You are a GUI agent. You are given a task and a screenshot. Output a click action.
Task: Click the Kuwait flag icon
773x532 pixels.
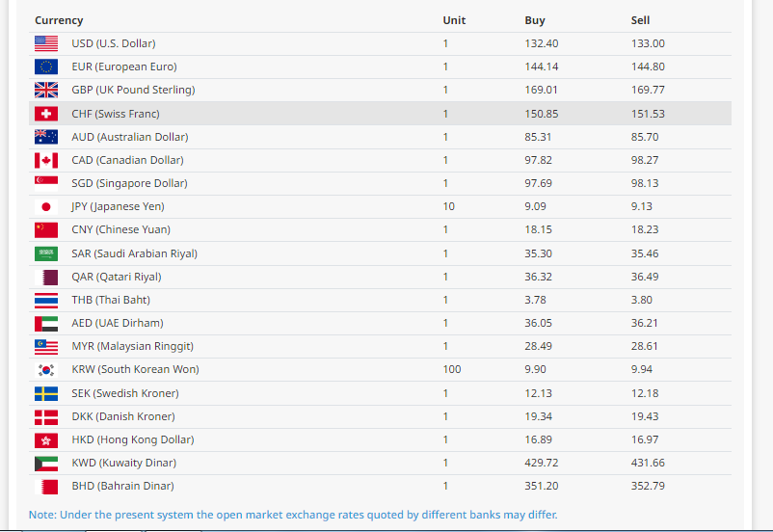coord(46,464)
